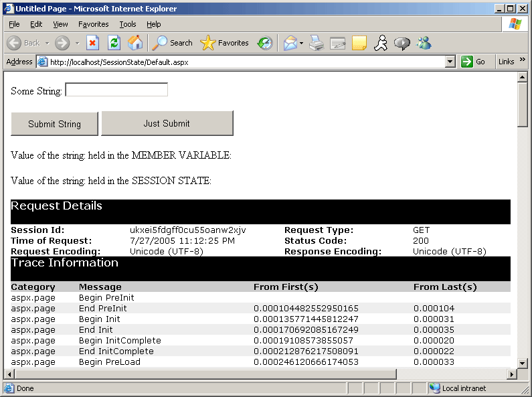Open the View menu

tap(60, 24)
